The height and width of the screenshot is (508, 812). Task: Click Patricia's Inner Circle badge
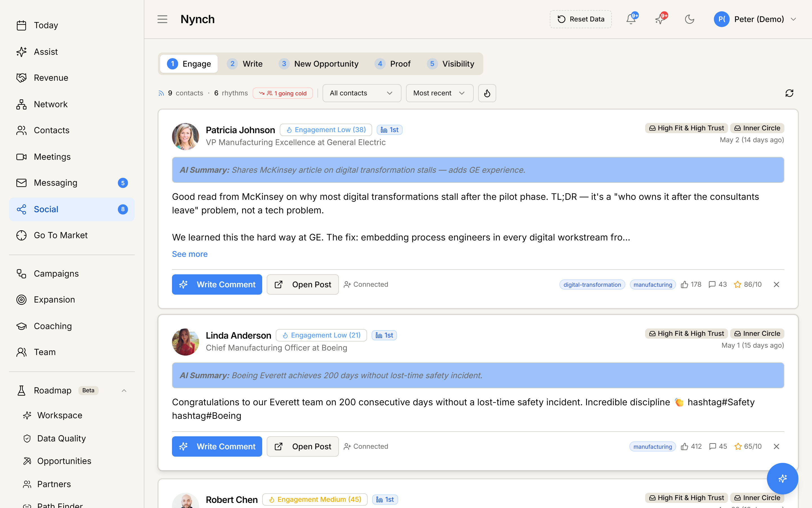[757, 128]
